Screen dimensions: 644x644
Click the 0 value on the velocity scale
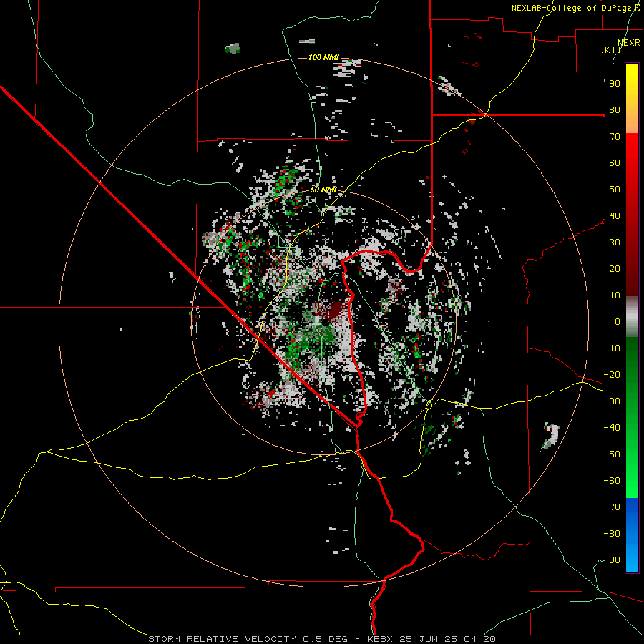click(x=618, y=322)
